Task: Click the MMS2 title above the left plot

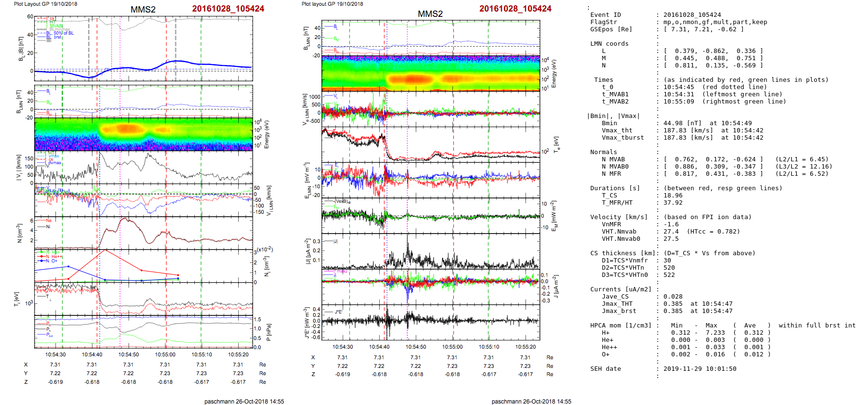Action: point(143,10)
